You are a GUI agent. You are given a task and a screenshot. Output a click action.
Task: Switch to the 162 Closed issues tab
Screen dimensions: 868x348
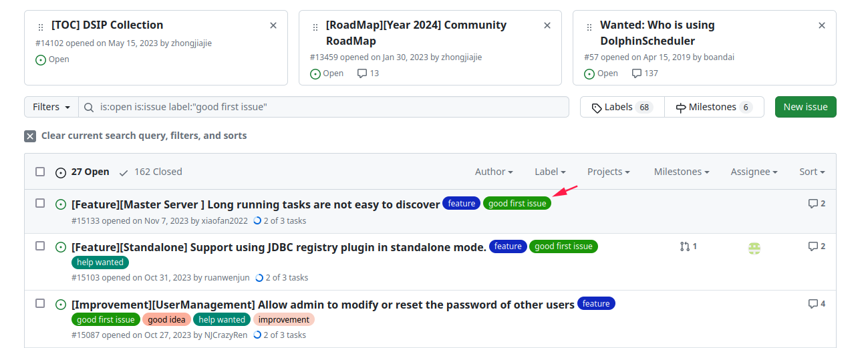pos(150,172)
